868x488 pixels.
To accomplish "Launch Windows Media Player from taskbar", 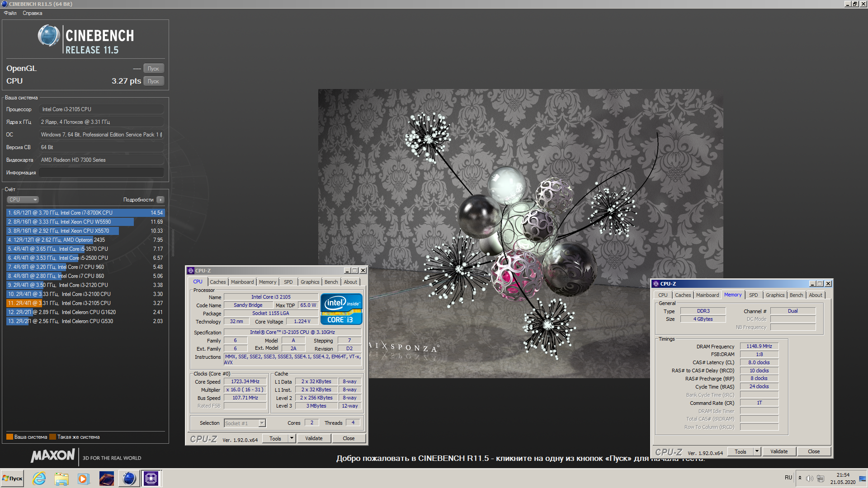I will (x=83, y=478).
